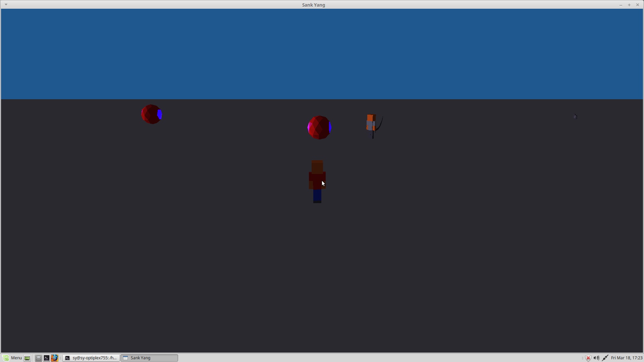Launch the file manager panel icon
The image size is (644, 362).
click(39, 358)
